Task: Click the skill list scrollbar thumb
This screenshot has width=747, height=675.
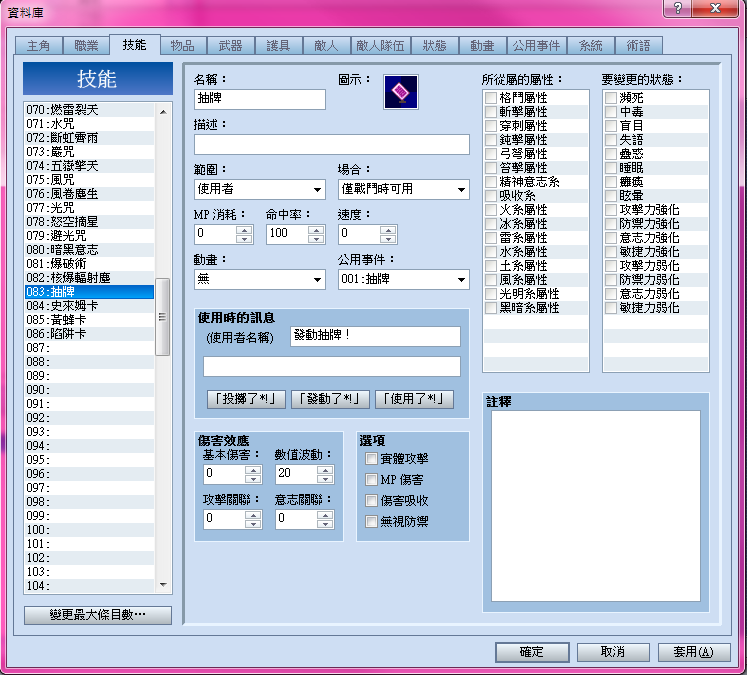Action: pyautogui.click(x=163, y=317)
